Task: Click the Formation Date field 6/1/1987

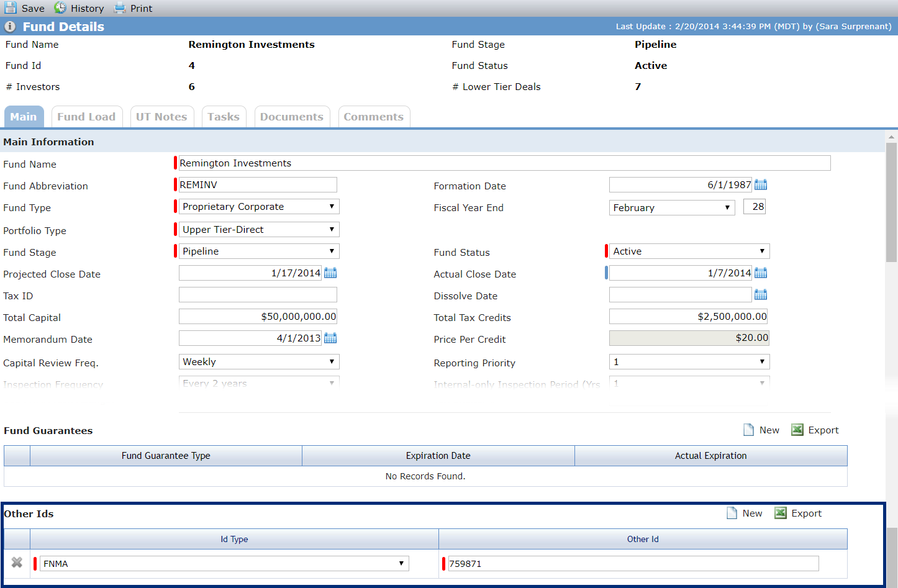Action: pos(681,185)
